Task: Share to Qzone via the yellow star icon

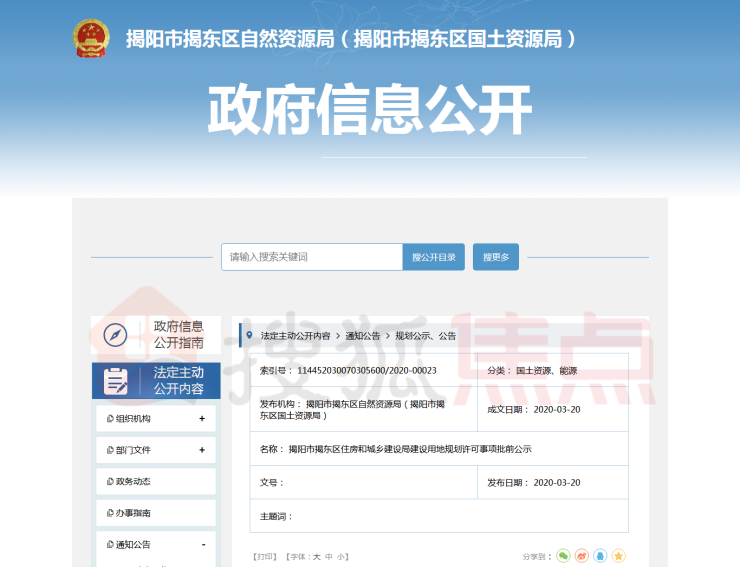Action: click(619, 556)
